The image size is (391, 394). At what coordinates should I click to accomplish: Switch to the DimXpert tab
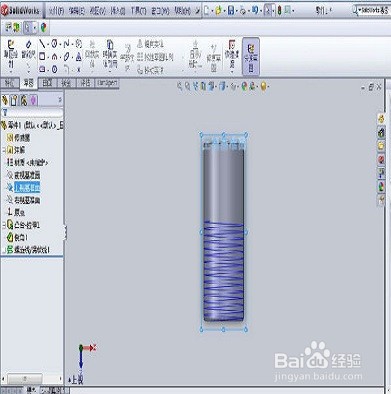click(107, 83)
